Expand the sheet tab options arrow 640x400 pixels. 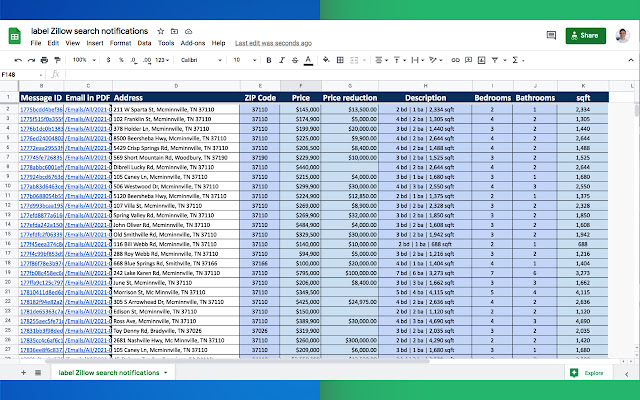(x=167, y=372)
